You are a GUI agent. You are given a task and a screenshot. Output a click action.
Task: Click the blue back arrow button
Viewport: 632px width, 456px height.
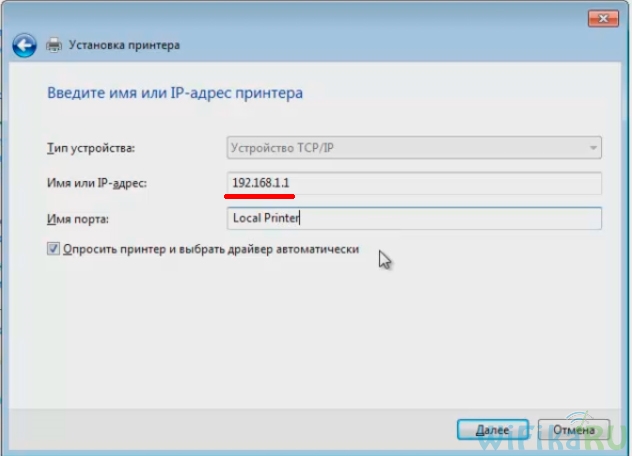(x=25, y=45)
